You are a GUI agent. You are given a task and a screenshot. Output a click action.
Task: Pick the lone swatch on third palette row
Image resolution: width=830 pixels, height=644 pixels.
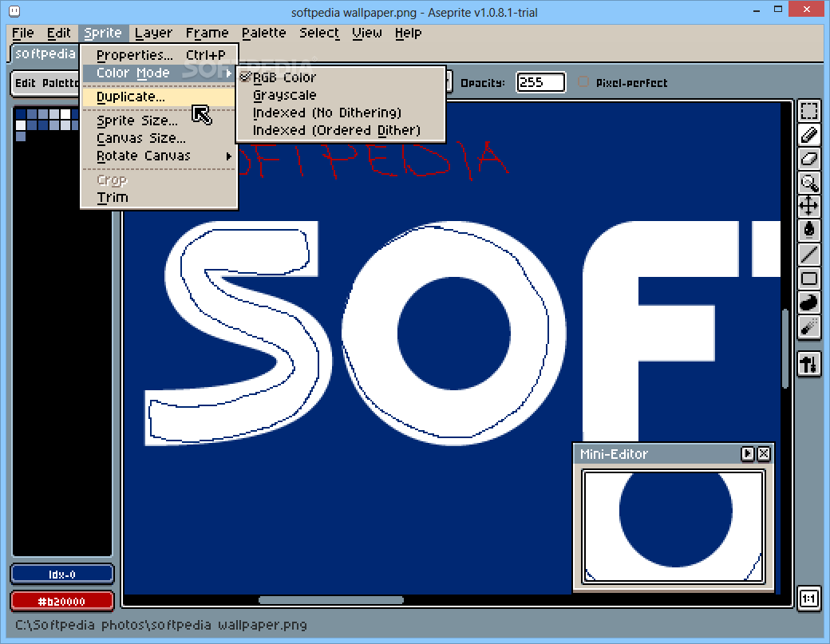point(21,136)
